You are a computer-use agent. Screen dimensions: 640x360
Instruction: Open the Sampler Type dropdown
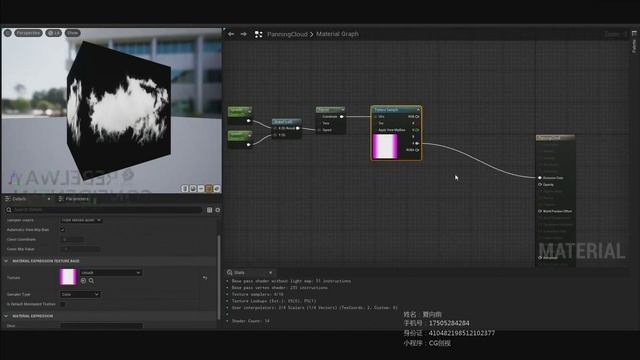point(80,294)
